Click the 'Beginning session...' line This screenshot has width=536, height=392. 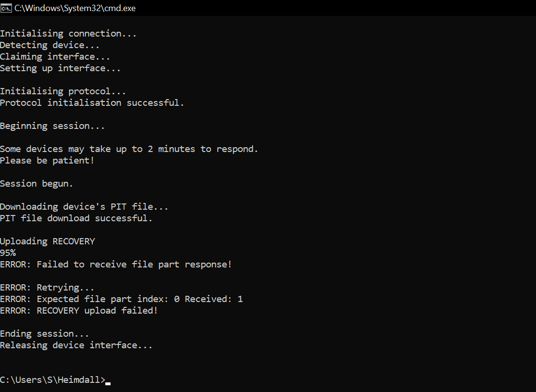tap(52, 126)
